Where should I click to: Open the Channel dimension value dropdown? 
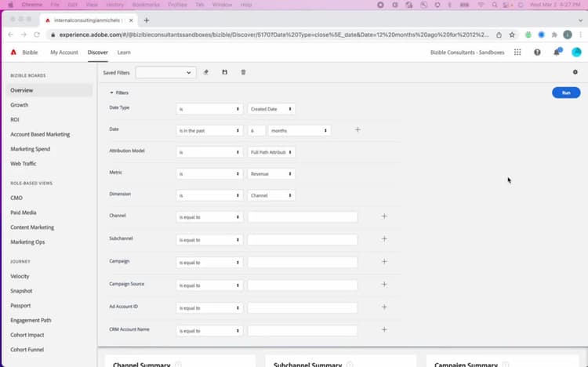(271, 195)
